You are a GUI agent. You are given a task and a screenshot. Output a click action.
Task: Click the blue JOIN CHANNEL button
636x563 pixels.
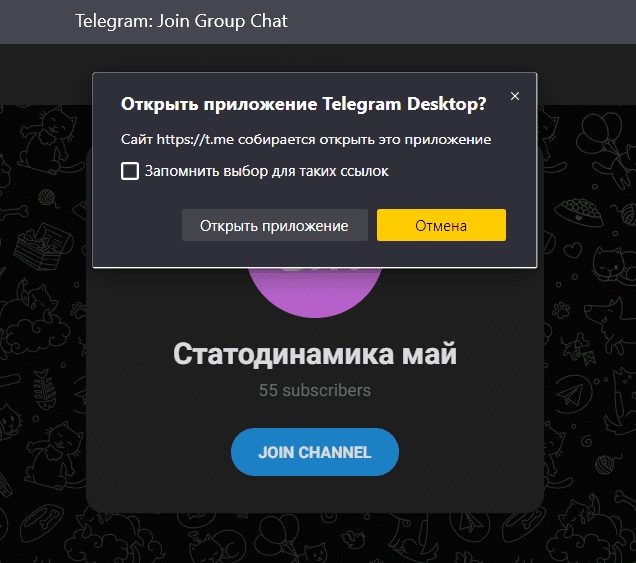314,452
